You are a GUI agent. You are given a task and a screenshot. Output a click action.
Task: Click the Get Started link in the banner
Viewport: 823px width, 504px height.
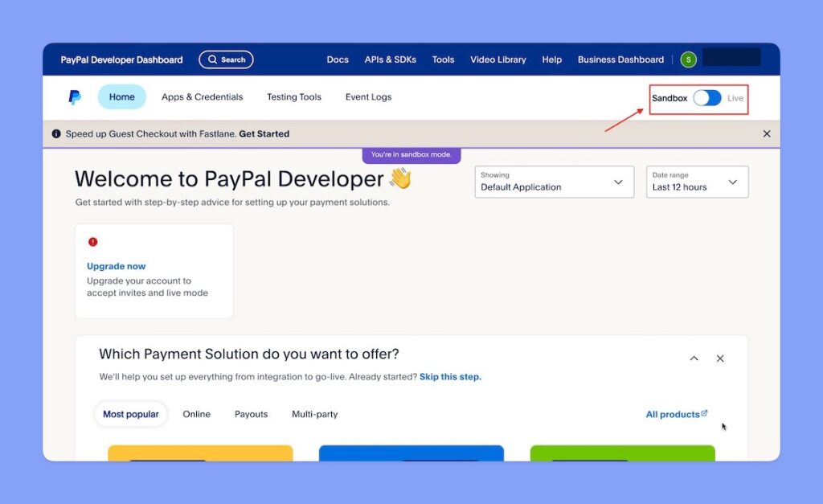[x=265, y=134]
